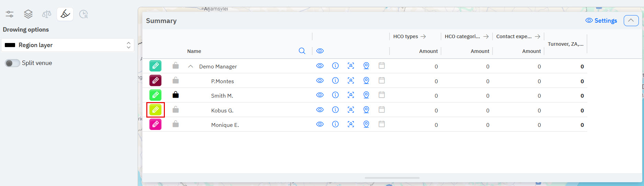Collapse the Demo Manager tree row
Viewport: 644px width, 186px height.
191,66
